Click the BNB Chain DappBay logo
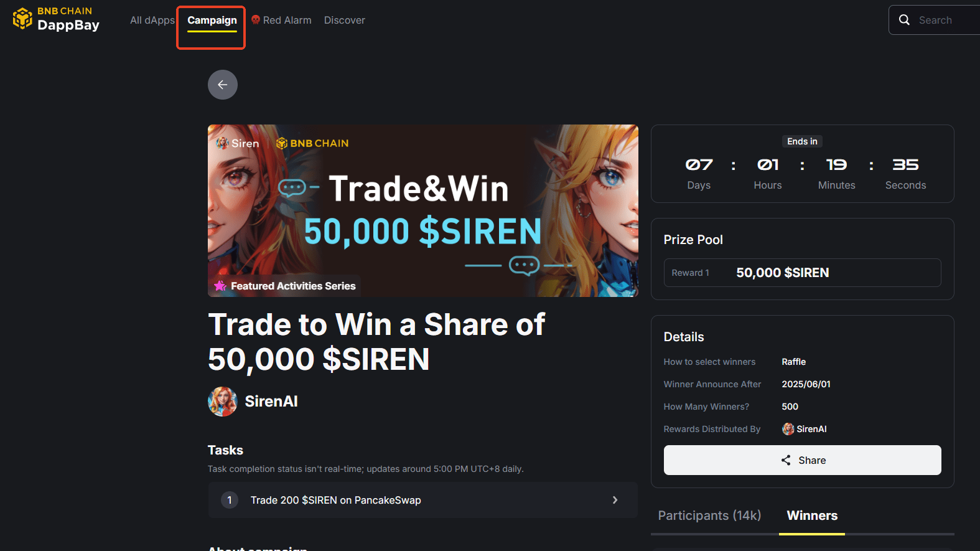This screenshot has height=551, width=980. pos(56,19)
